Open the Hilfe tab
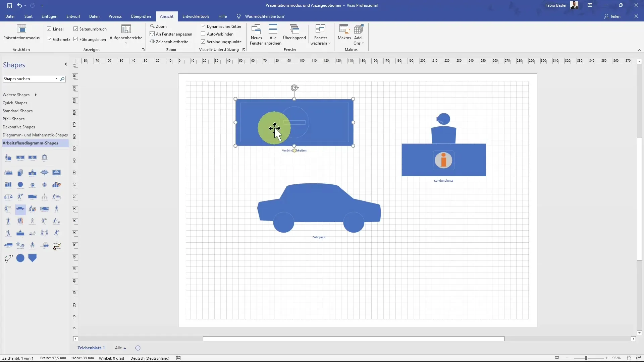This screenshot has height=362, width=644. click(x=222, y=16)
